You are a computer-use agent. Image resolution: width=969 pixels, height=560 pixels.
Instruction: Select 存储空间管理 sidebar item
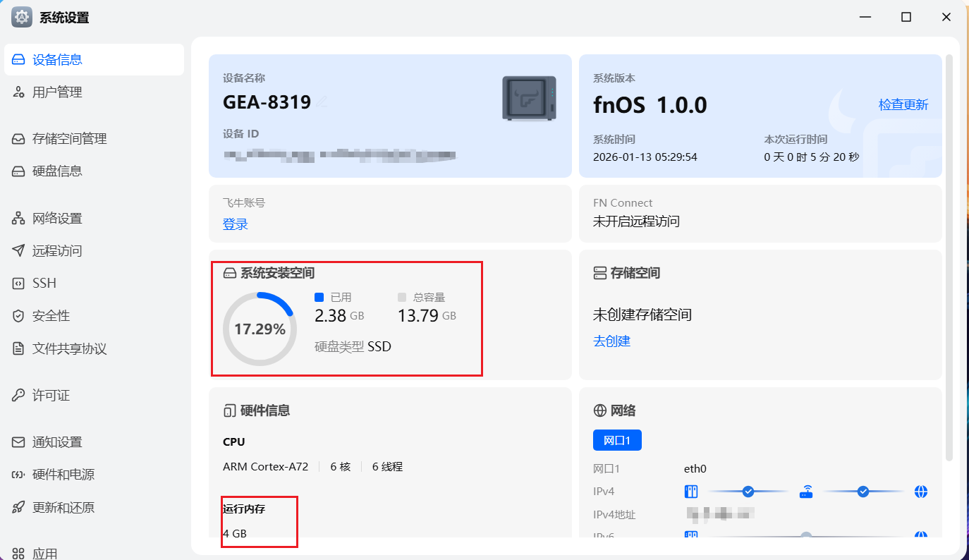(x=69, y=139)
